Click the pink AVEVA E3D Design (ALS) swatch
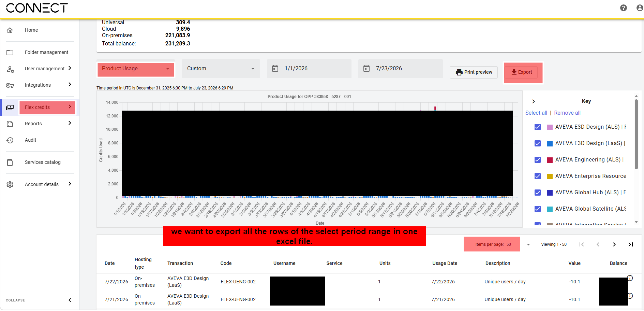 [550, 127]
